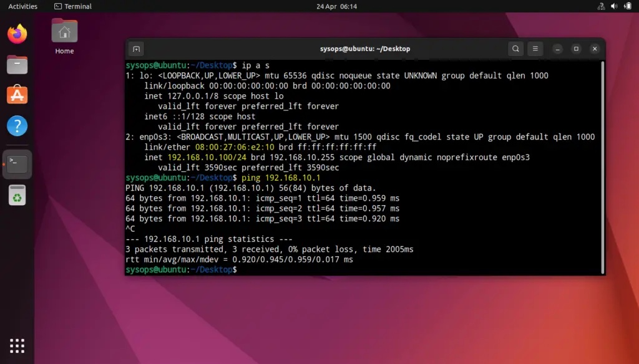
Task: Open the Files manager in the dock
Action: tap(17, 64)
